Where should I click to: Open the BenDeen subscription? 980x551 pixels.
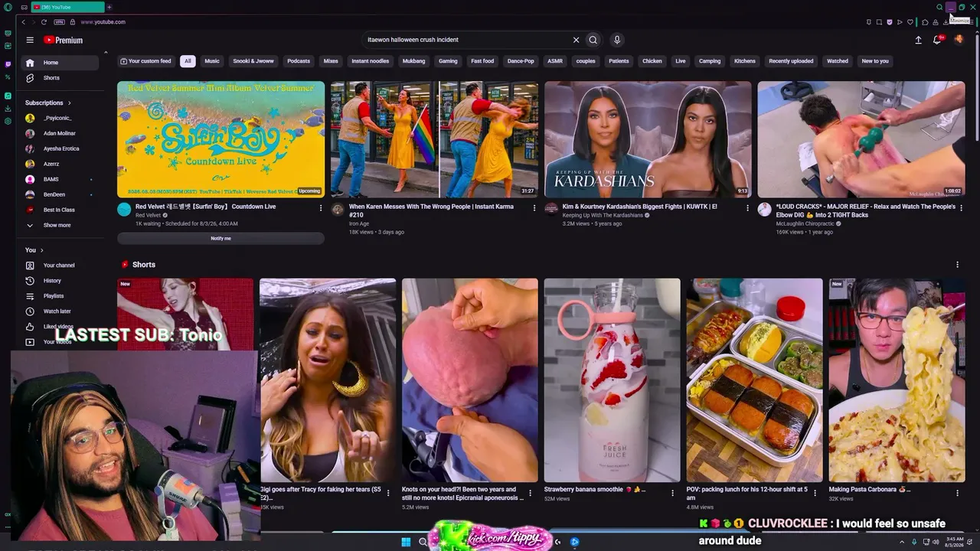tap(61, 194)
